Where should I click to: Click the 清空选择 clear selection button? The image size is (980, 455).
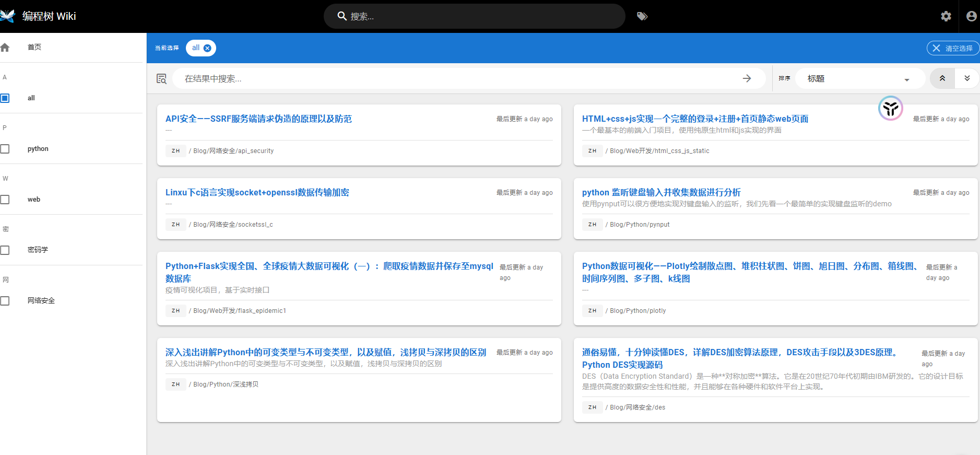pos(953,48)
